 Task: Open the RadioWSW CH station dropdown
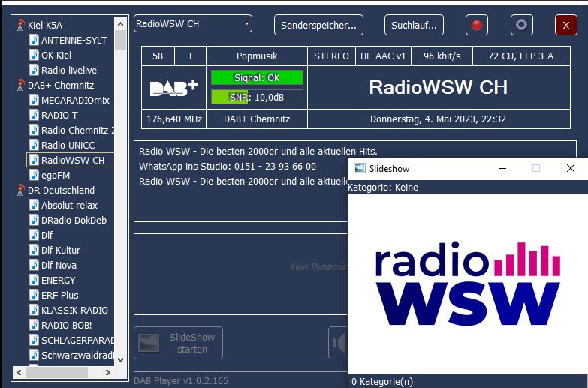246,24
